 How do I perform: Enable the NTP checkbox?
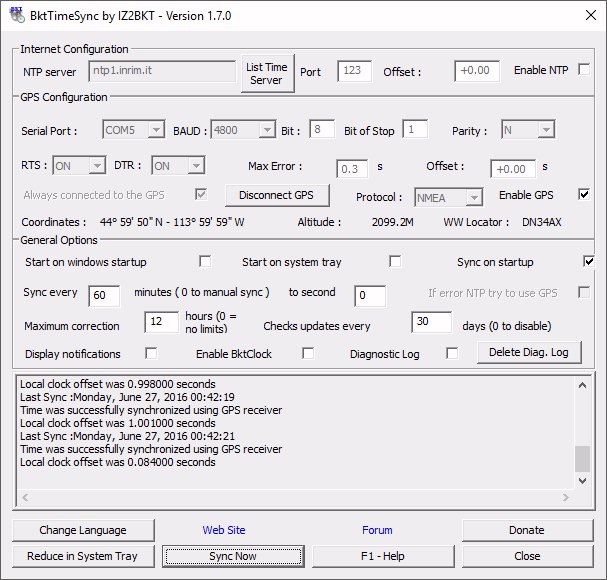click(x=584, y=70)
